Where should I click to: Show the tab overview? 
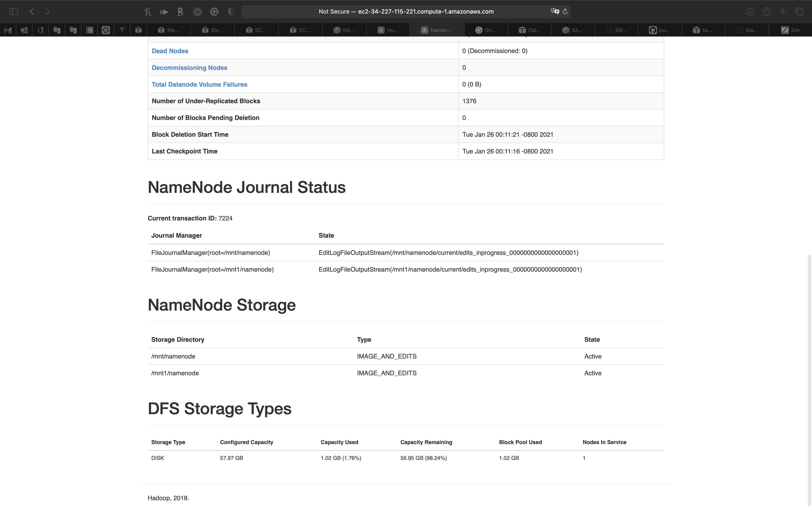pyautogui.click(x=799, y=11)
